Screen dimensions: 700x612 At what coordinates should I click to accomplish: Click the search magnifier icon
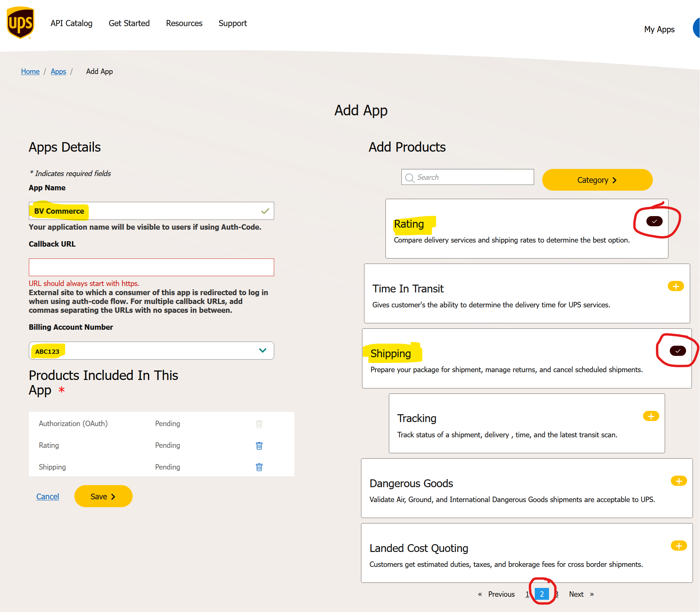[410, 177]
